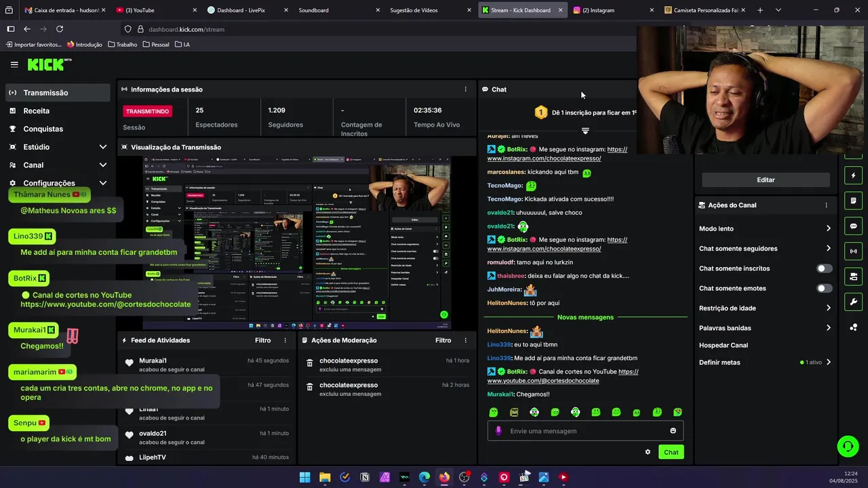Open a new browser tab
The width and height of the screenshot is (868, 488).
pos(759,10)
